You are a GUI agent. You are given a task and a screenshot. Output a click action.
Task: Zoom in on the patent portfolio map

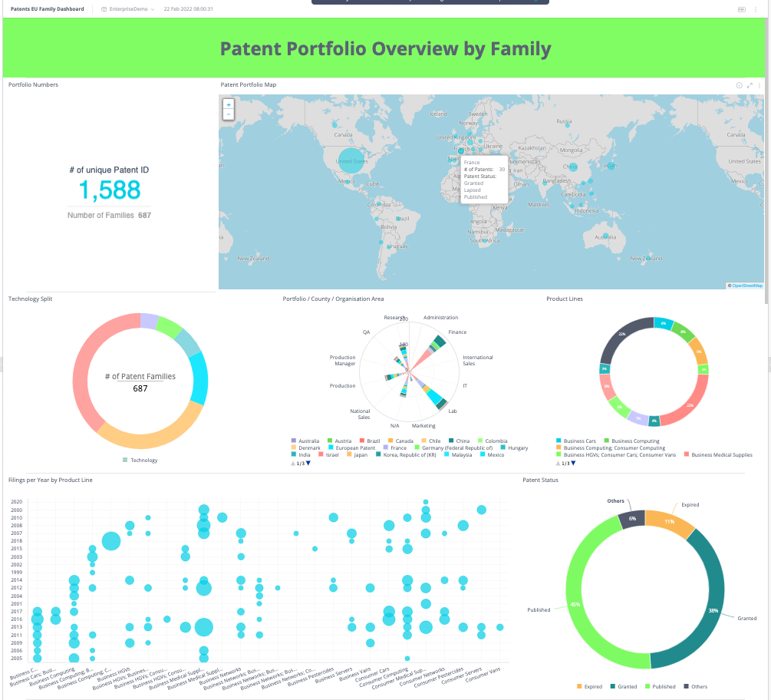pos(228,105)
